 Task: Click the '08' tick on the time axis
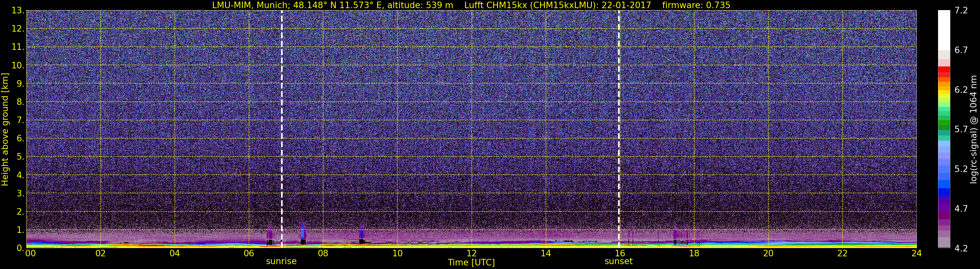coord(323,253)
